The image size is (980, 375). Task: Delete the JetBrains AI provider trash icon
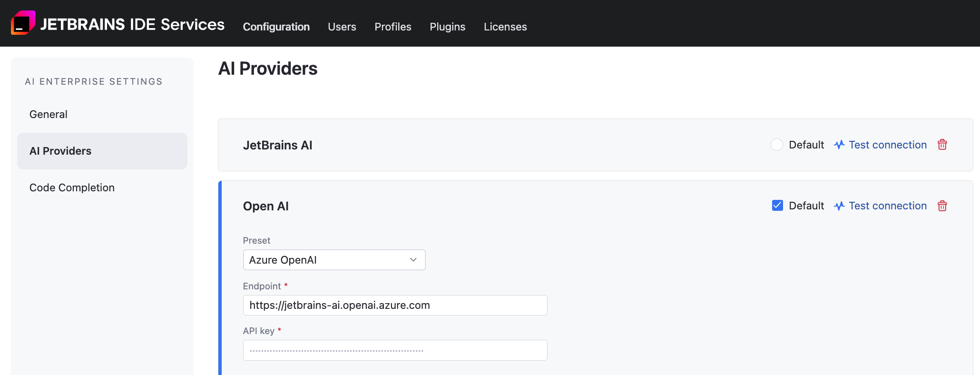942,145
